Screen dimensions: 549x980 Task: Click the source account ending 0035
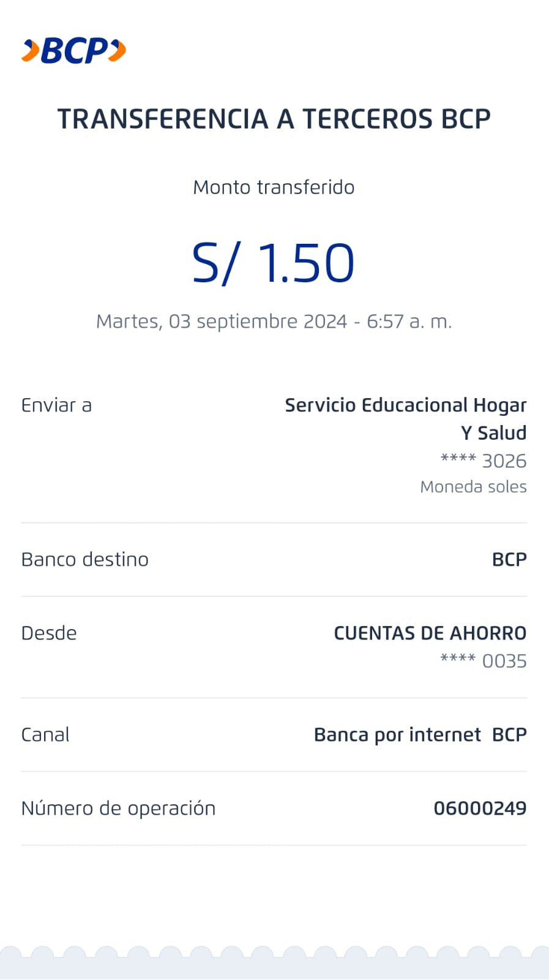[x=484, y=661]
